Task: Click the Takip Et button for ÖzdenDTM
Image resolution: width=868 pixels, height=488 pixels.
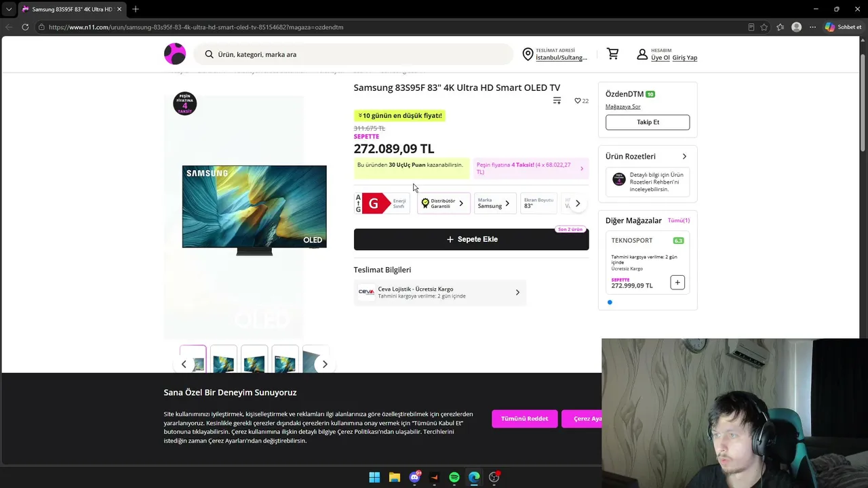Action: click(x=648, y=122)
